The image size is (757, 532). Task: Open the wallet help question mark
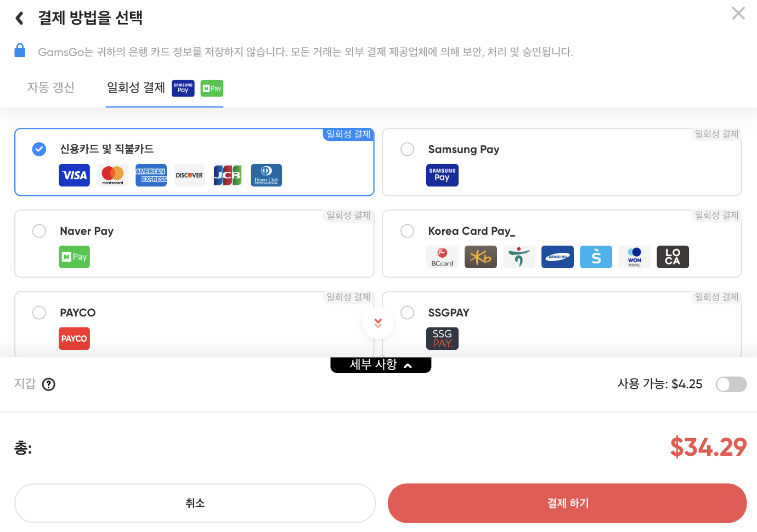click(49, 384)
